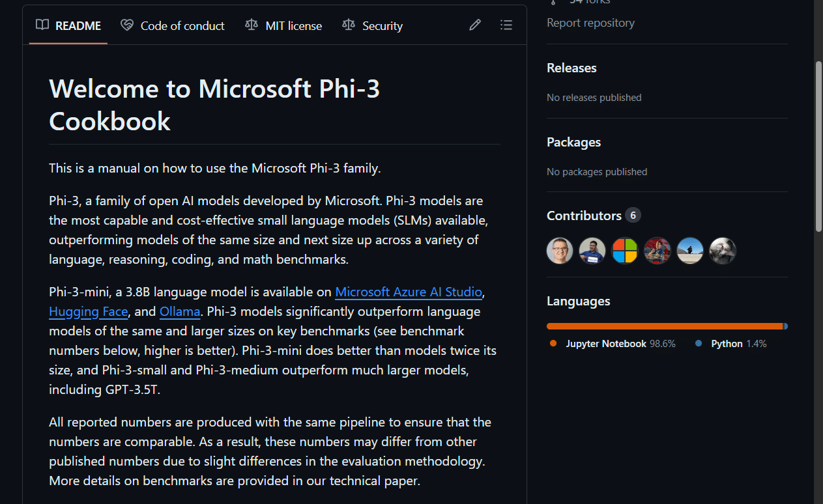Click the README book icon

tap(42, 25)
